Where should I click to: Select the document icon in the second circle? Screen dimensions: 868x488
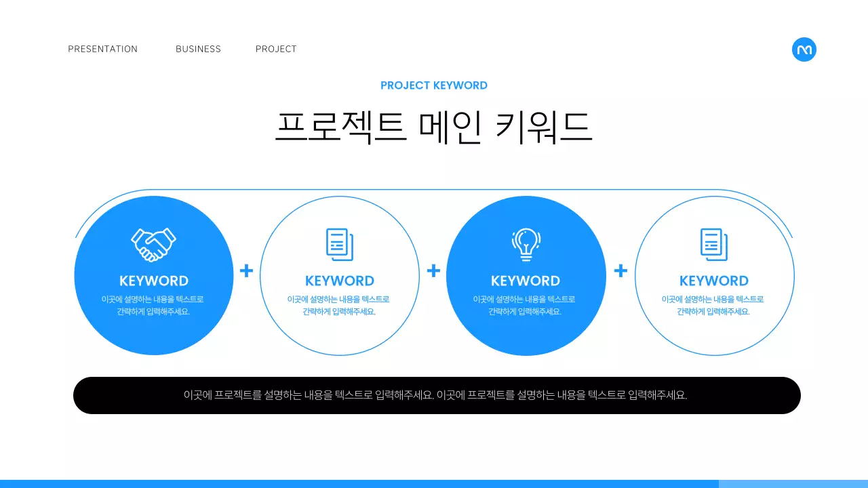340,245
